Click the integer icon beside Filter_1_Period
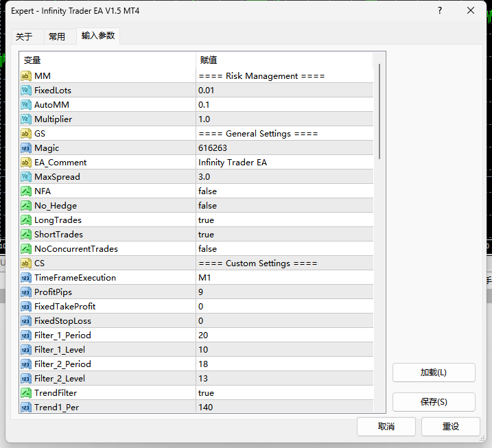Screen dimensions: 492x448 click(26, 335)
